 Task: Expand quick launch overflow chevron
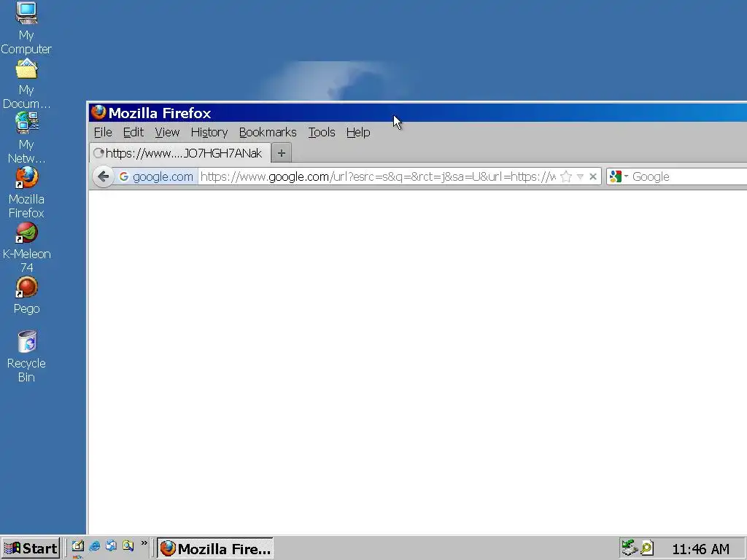pyautogui.click(x=144, y=543)
